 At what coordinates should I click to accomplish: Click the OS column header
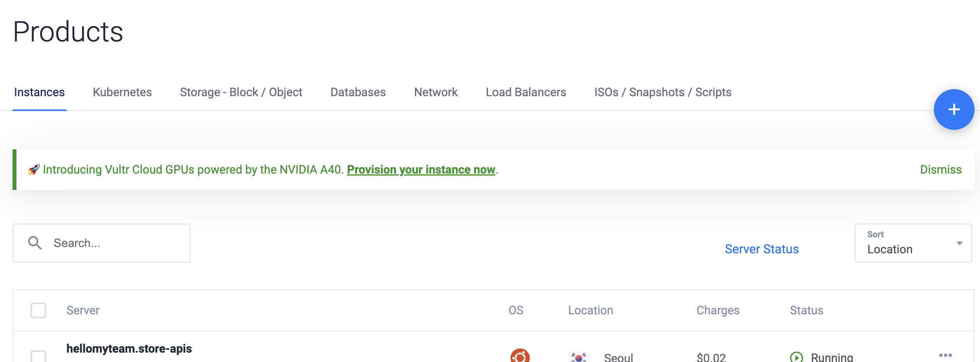[516, 310]
